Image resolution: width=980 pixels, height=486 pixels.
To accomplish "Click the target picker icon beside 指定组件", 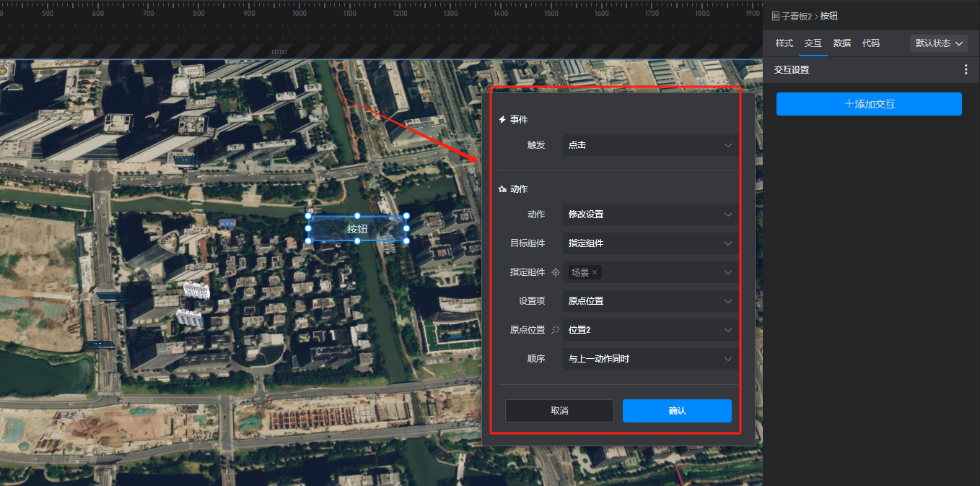I will 556,272.
